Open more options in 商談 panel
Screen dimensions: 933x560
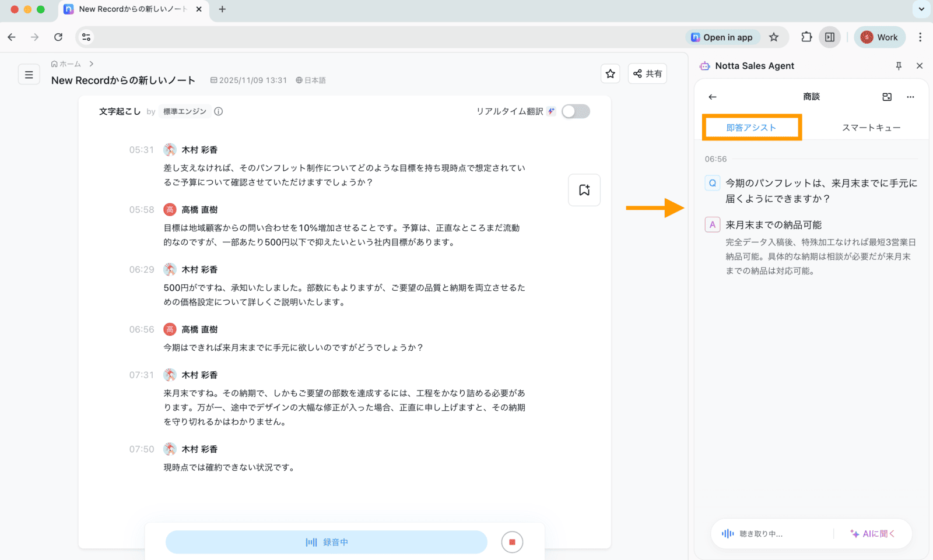pos(910,97)
